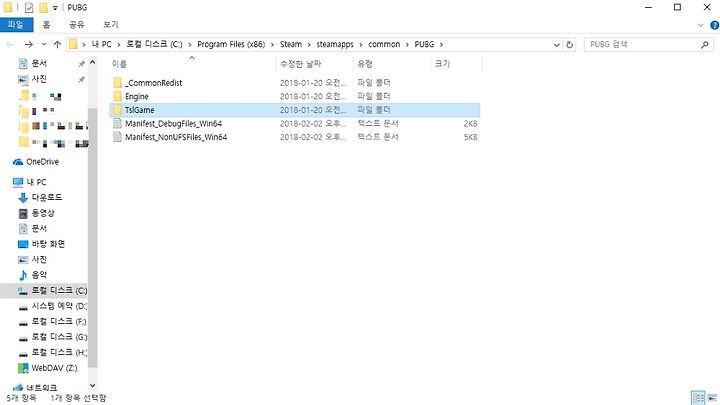Click Properties checkmark icon in title bar
Viewport: 720px width, 405px height.
29,7
